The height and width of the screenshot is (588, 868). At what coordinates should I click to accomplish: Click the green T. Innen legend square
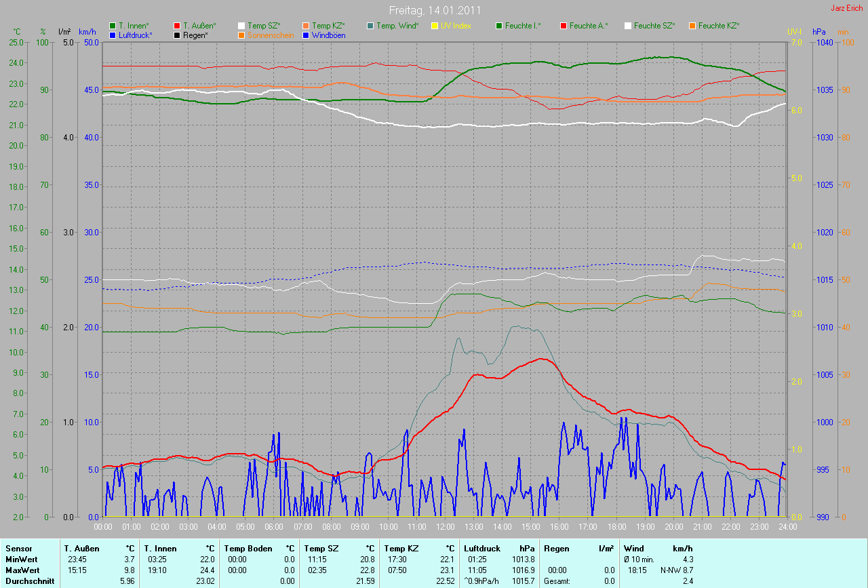coord(113,26)
